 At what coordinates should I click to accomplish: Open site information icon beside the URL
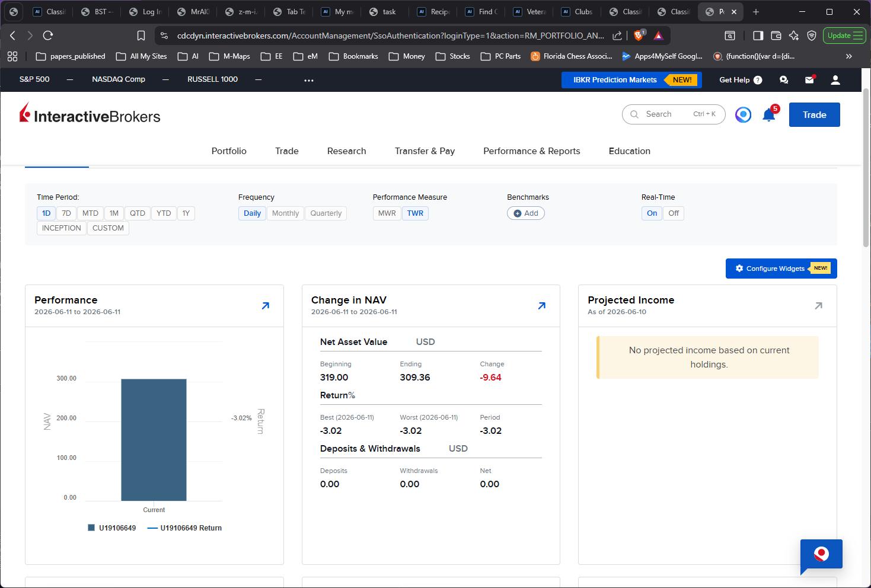[164, 36]
